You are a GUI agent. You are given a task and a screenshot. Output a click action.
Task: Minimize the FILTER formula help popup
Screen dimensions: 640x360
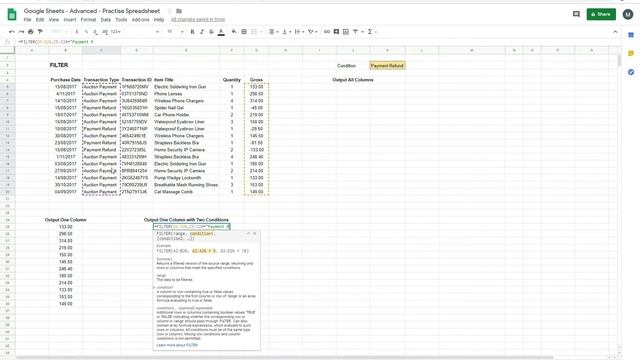pos(248,233)
